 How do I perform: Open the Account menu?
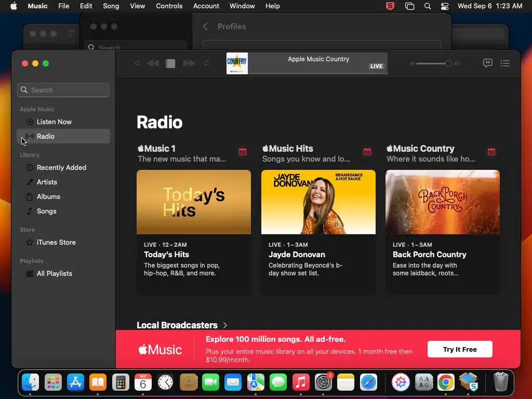pyautogui.click(x=206, y=6)
